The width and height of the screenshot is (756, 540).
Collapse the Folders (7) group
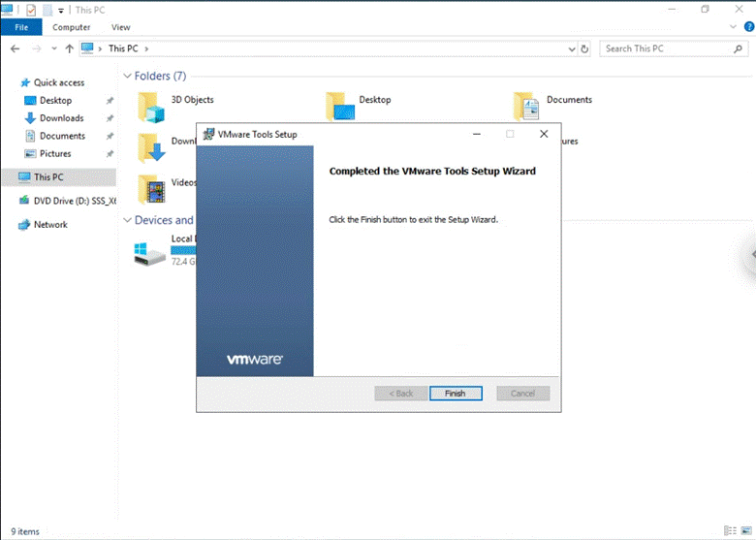(x=127, y=77)
